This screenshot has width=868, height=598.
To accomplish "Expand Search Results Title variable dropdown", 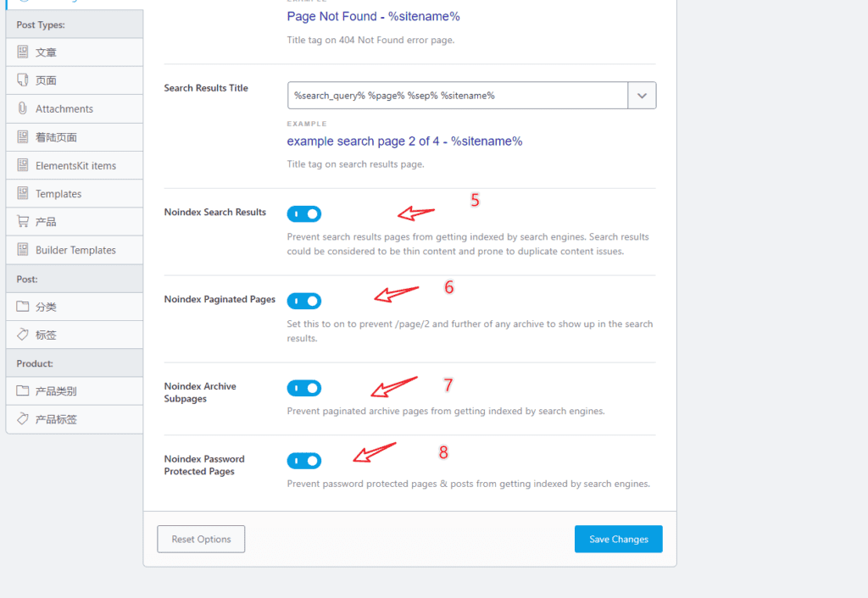I will (x=643, y=96).
